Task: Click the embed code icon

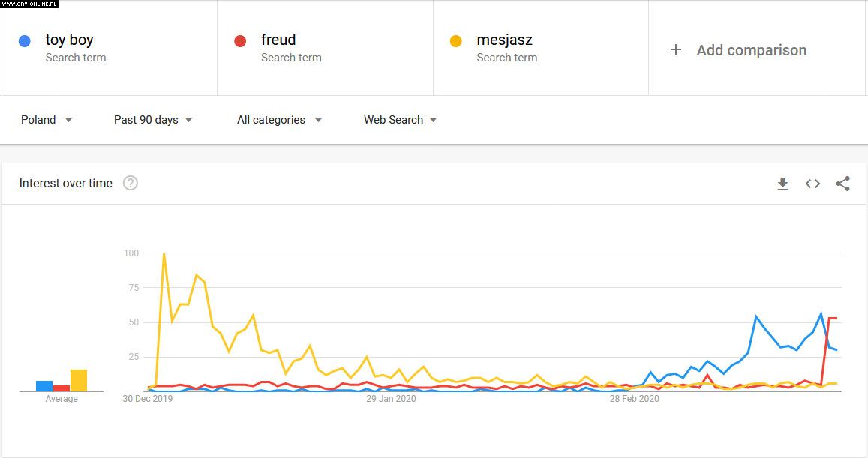Action: point(812,184)
